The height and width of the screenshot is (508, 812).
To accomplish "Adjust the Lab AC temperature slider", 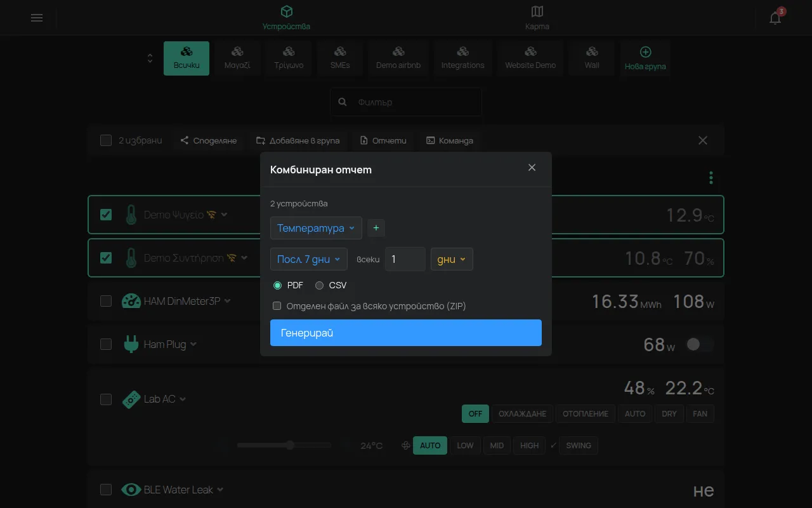I will (284, 445).
